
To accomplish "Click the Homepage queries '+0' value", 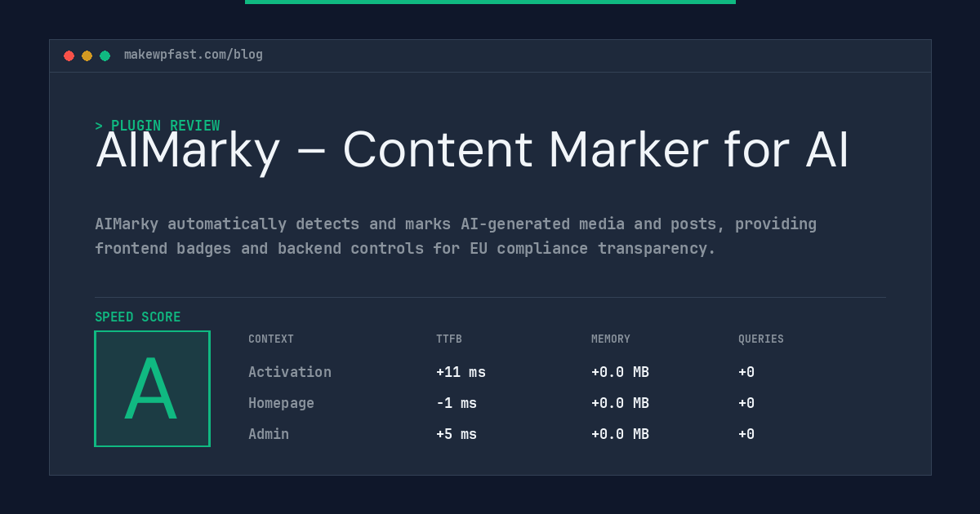I will [746, 403].
